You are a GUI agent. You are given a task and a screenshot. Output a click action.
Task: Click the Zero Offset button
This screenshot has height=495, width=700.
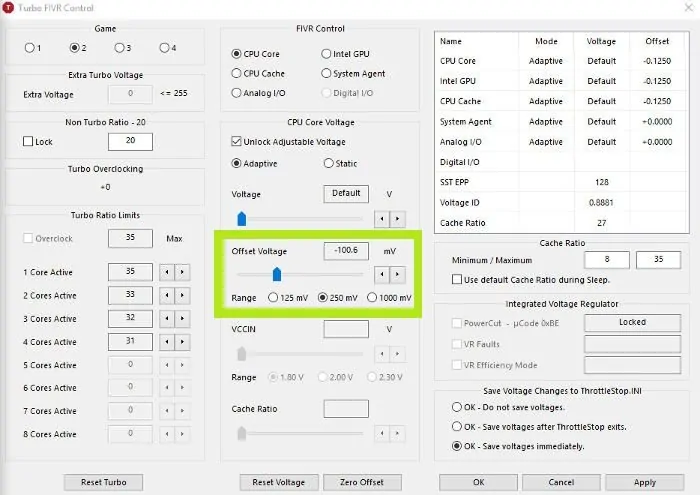coord(362,482)
